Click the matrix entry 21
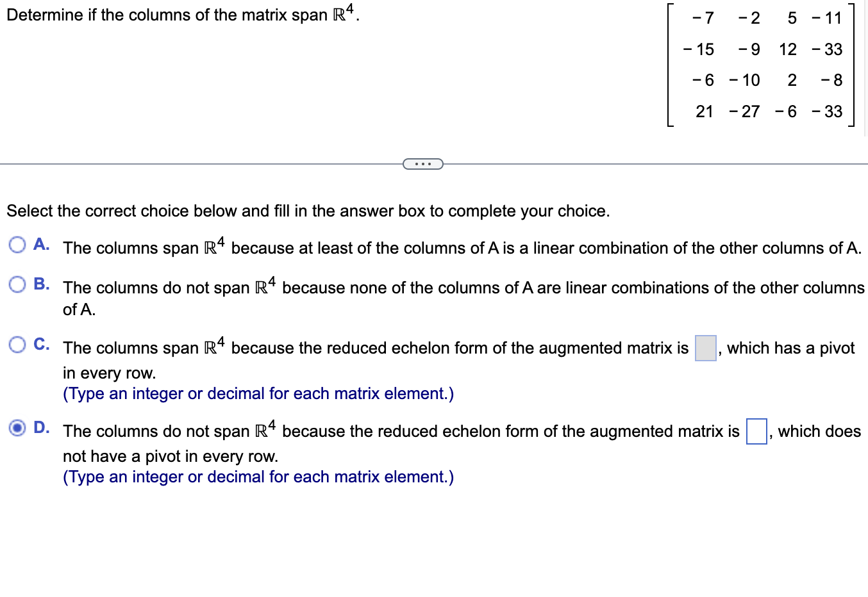 (x=704, y=111)
